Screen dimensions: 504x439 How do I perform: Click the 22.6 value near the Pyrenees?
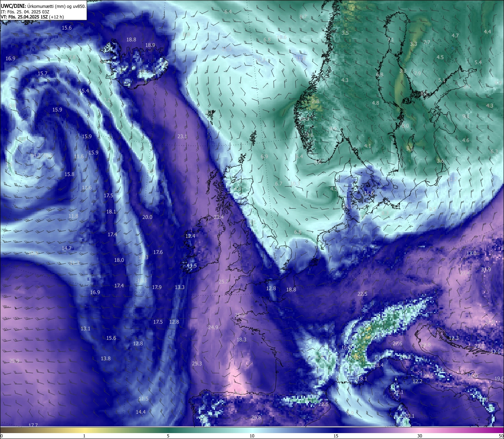pos(323,404)
